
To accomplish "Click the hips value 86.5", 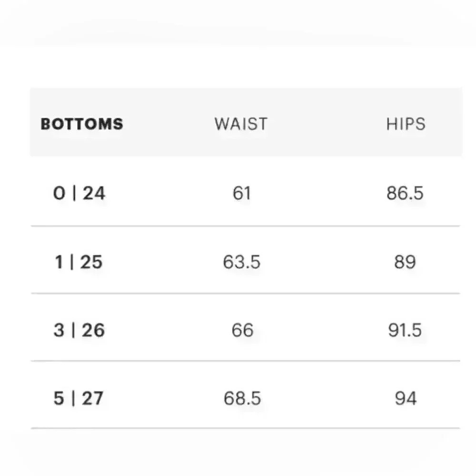I will [x=405, y=193].
